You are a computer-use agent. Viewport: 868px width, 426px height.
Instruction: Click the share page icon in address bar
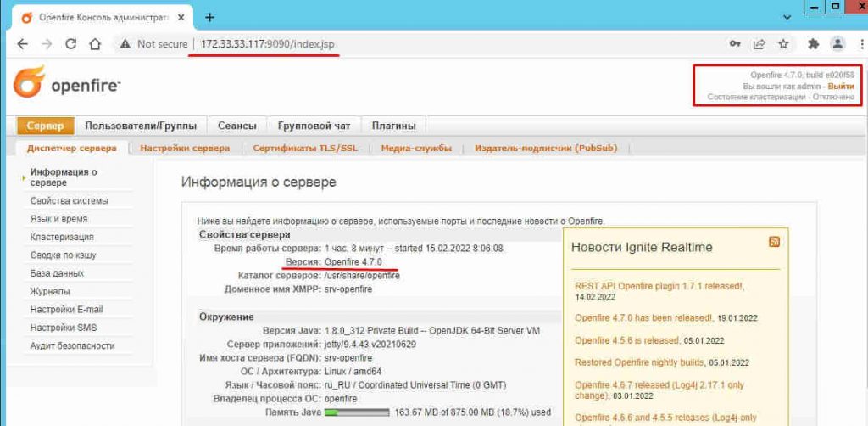pyautogui.click(x=759, y=44)
